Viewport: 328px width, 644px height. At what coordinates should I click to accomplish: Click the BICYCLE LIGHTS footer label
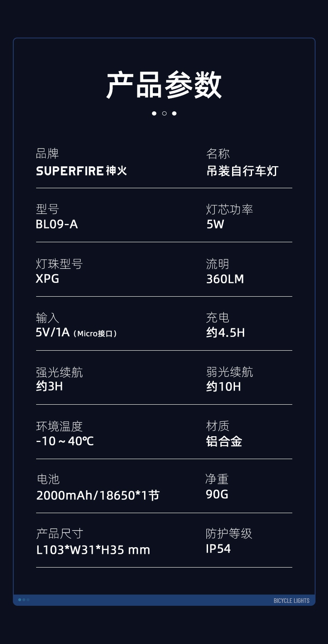coord(291,600)
